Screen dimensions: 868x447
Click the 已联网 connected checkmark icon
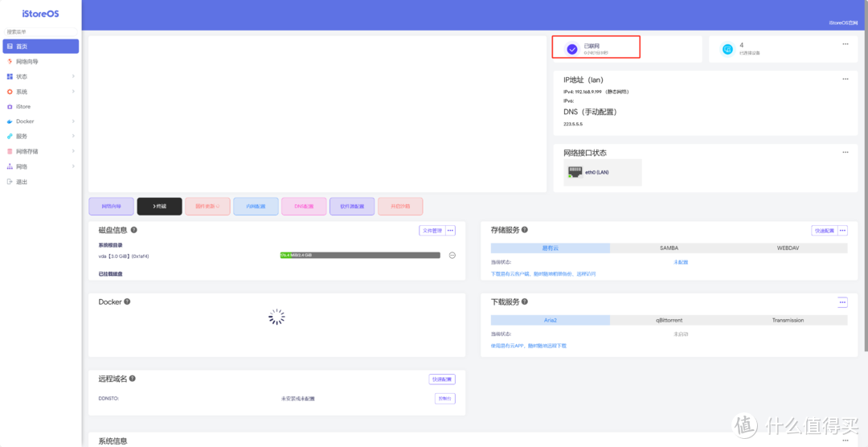click(x=572, y=49)
